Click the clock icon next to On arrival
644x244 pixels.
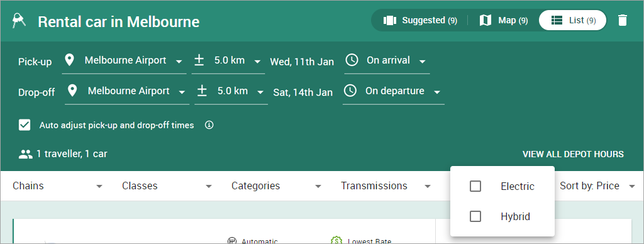coord(352,60)
